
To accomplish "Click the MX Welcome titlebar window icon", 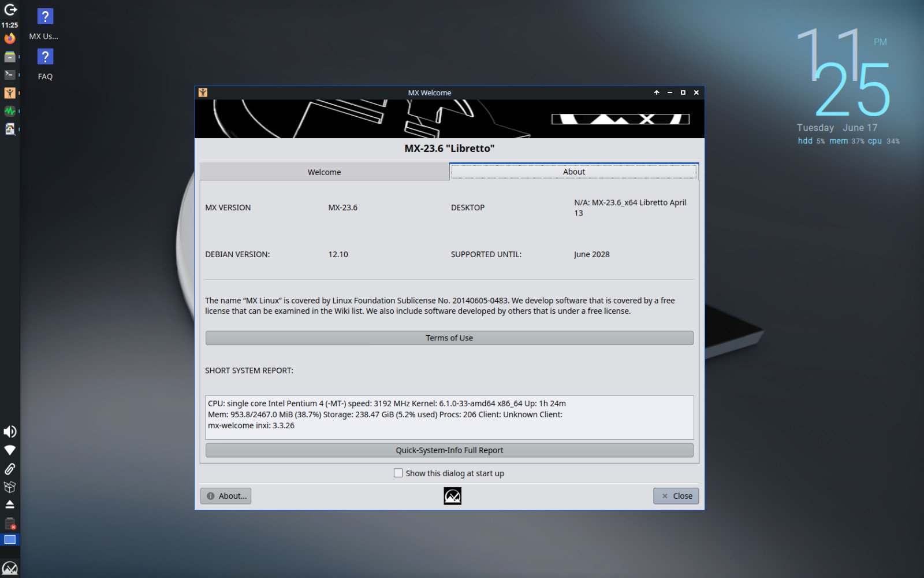I will (203, 92).
